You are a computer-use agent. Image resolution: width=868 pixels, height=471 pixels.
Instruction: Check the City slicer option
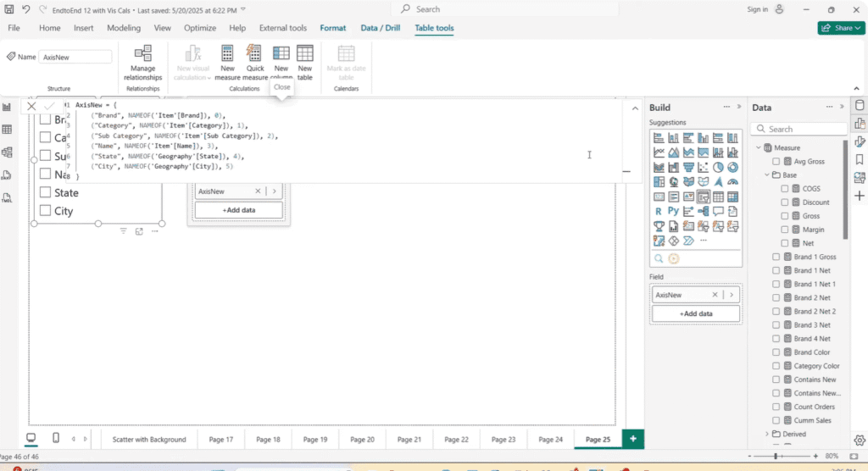(46, 210)
